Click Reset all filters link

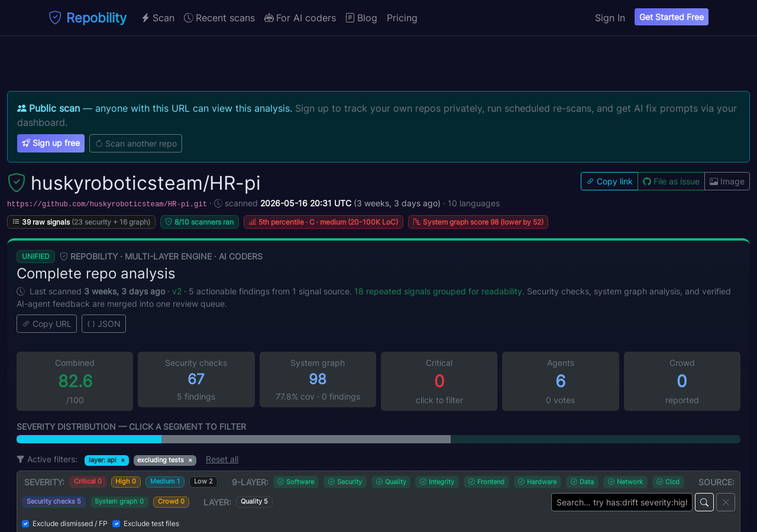point(222,459)
